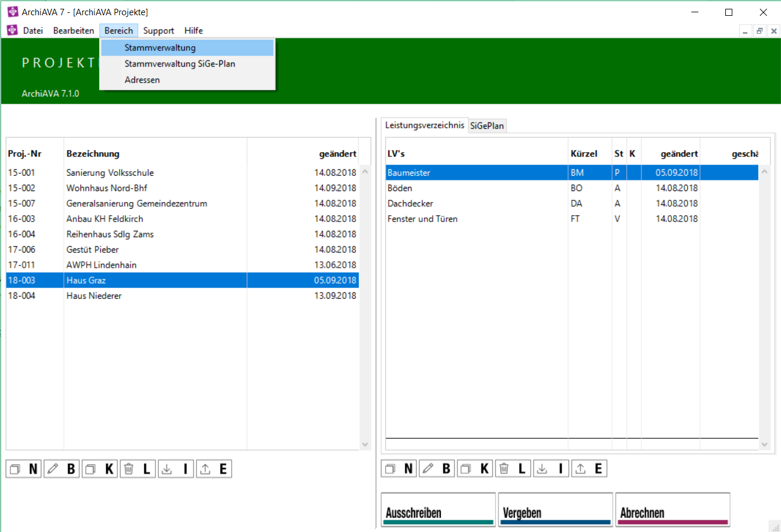This screenshot has width=781, height=532.
Task: Choose Adressen from the Bereich menu
Action: pyautogui.click(x=187, y=80)
